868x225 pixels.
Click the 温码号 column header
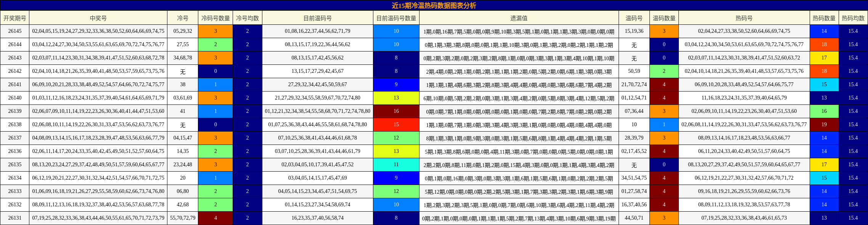click(x=634, y=18)
